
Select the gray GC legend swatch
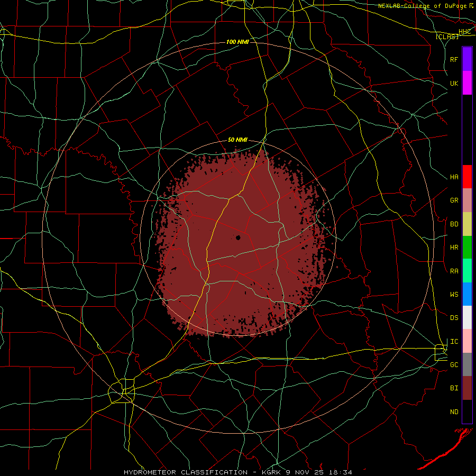point(467,364)
